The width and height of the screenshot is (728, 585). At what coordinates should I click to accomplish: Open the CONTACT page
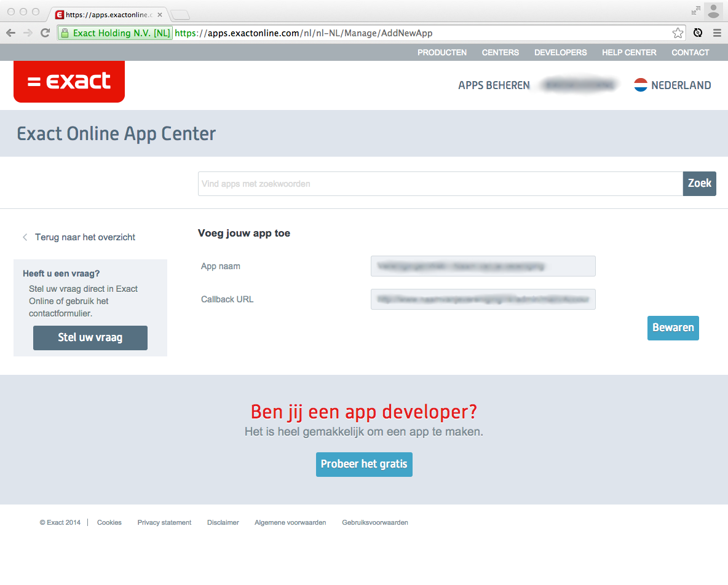pos(690,52)
